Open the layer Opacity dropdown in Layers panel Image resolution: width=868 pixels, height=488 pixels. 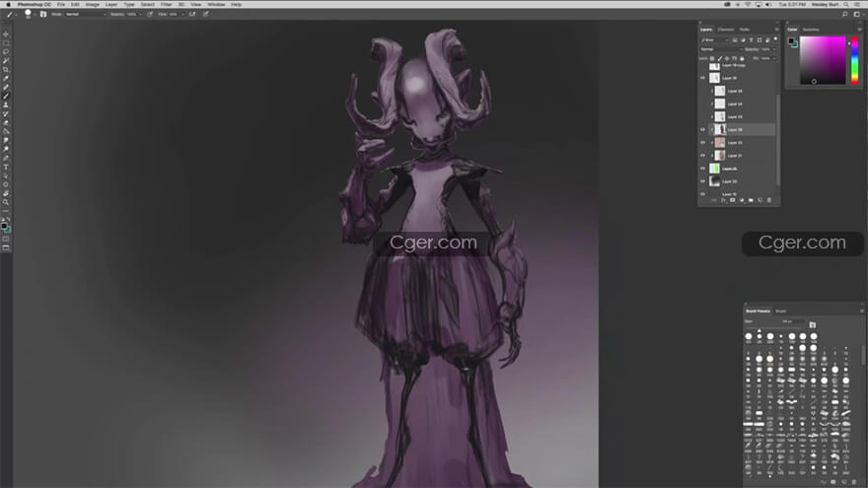[774, 49]
